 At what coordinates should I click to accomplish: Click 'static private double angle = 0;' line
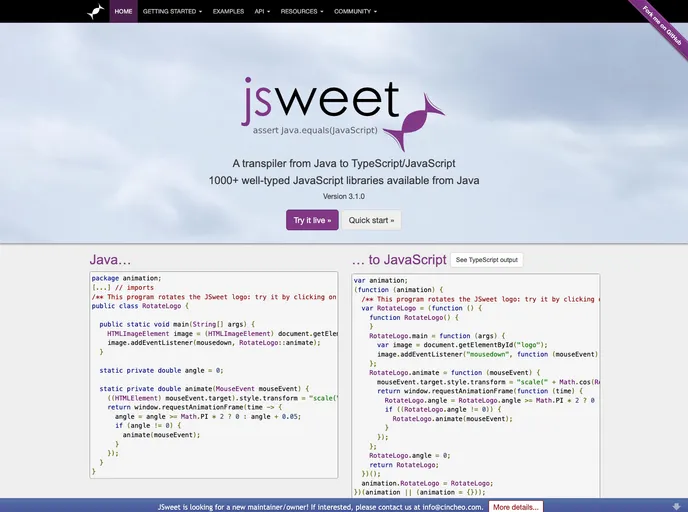click(161, 370)
